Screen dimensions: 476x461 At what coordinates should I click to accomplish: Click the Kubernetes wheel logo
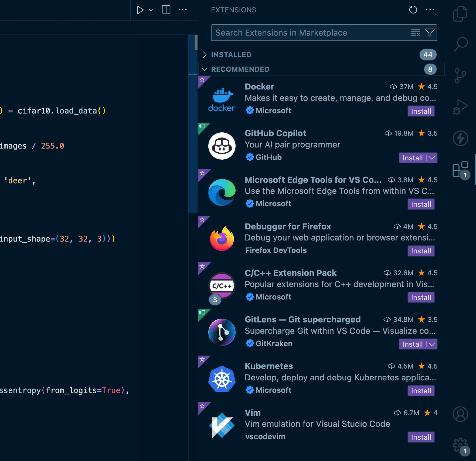coord(222,379)
